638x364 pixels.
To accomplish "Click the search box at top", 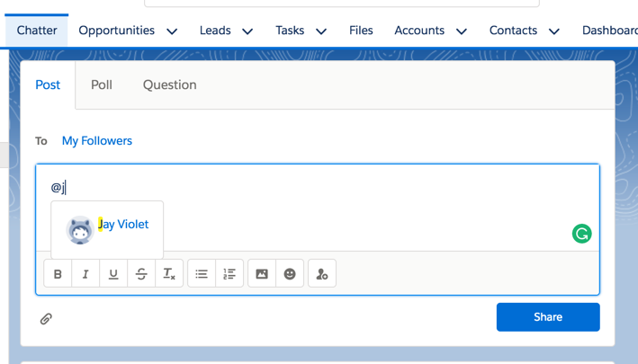I will (342, 3).
